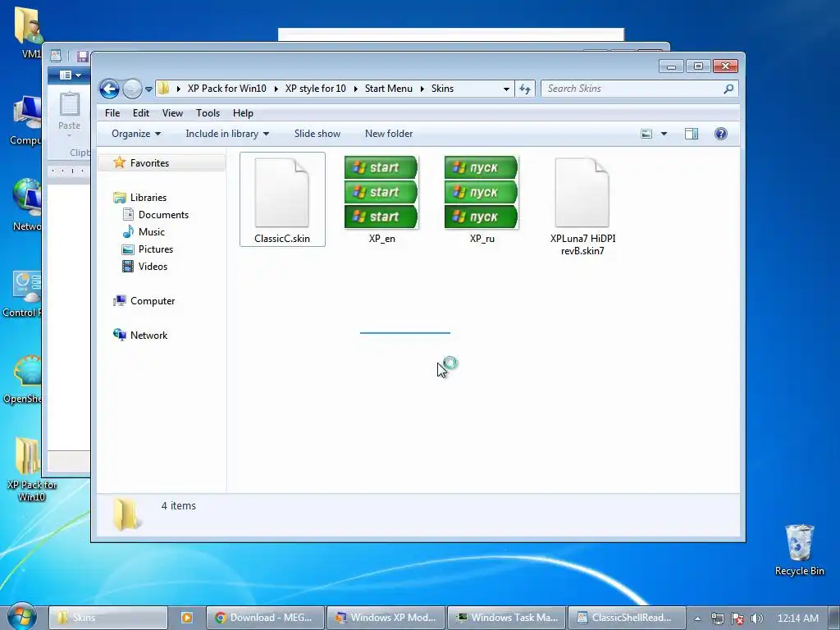The width and height of the screenshot is (840, 630).
Task: Click the volume speaker tray icon
Action: 757,619
